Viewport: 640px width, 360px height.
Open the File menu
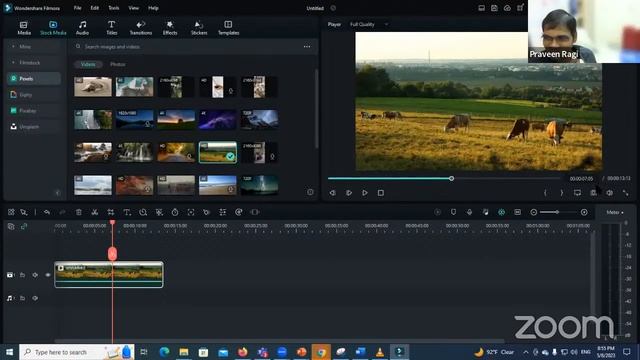(77, 8)
